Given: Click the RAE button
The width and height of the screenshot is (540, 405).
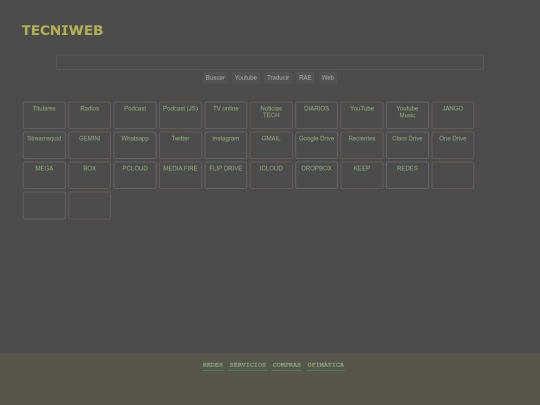Looking at the screenshot, I should tap(305, 78).
